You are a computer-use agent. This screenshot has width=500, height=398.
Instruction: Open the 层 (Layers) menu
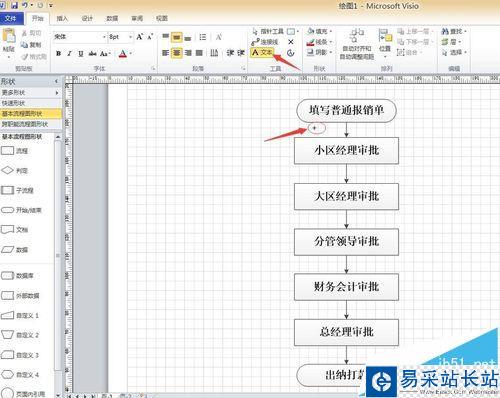451,42
